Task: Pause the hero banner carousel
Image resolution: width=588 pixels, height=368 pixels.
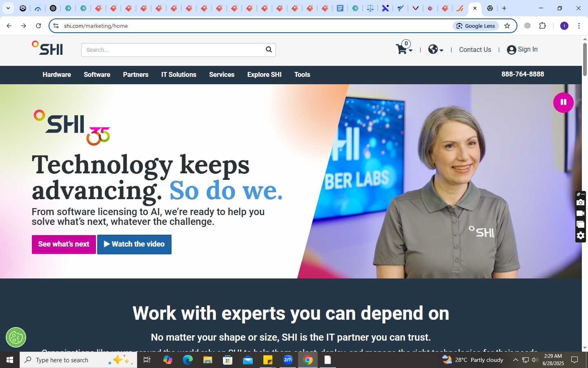Action: tap(563, 102)
